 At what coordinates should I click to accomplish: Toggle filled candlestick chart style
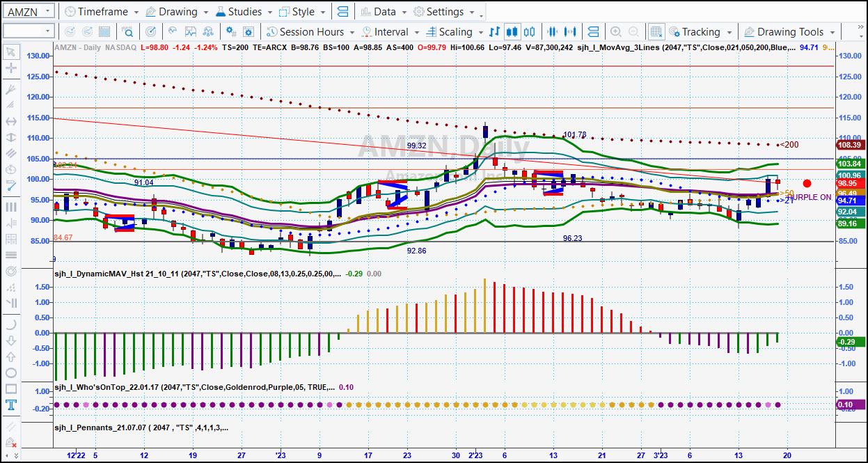(x=512, y=32)
